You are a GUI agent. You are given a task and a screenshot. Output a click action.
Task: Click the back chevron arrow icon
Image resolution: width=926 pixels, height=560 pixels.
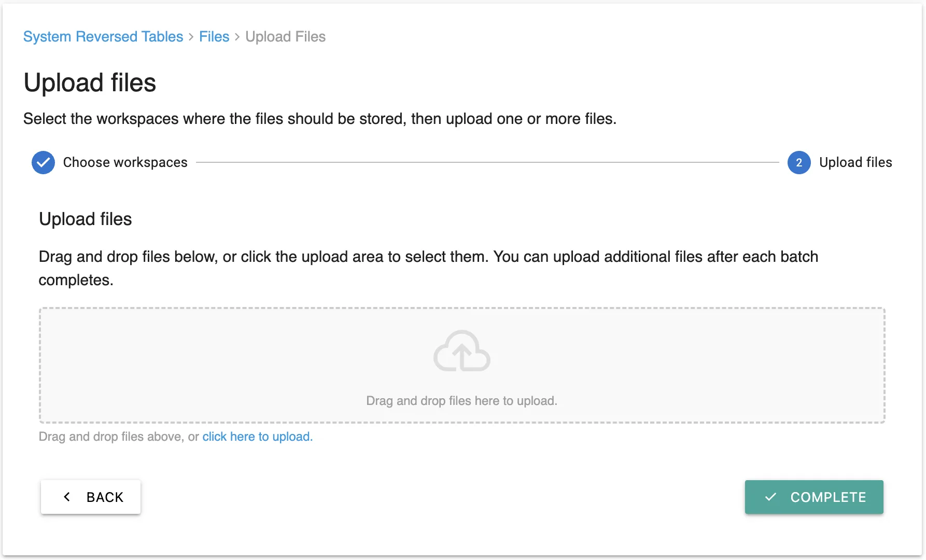(67, 497)
